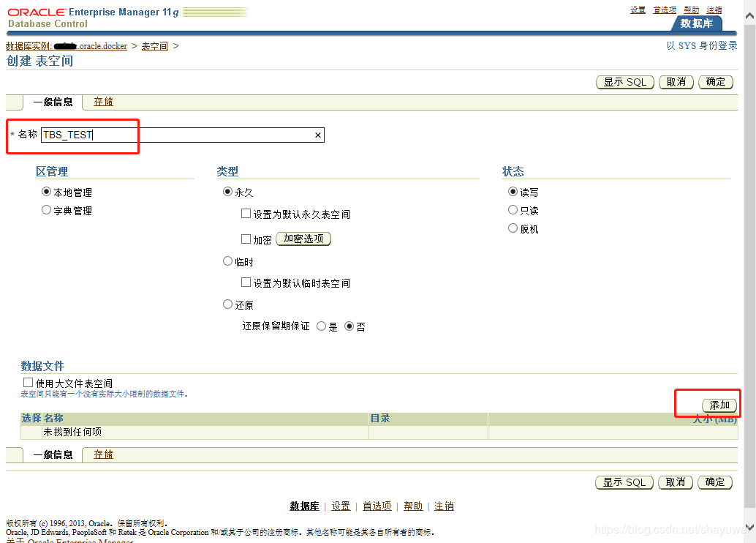
Task: Click the bottom 取消 button
Action: (676, 482)
